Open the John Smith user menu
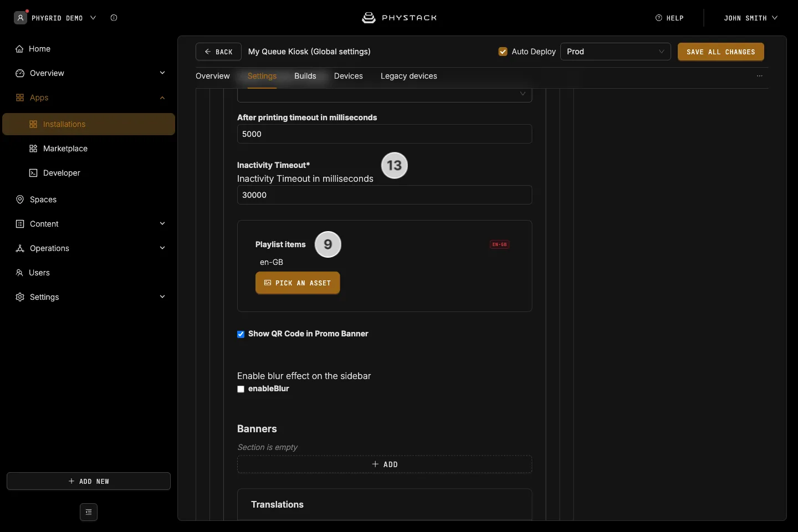Viewport: 798px width, 532px height. pos(751,18)
